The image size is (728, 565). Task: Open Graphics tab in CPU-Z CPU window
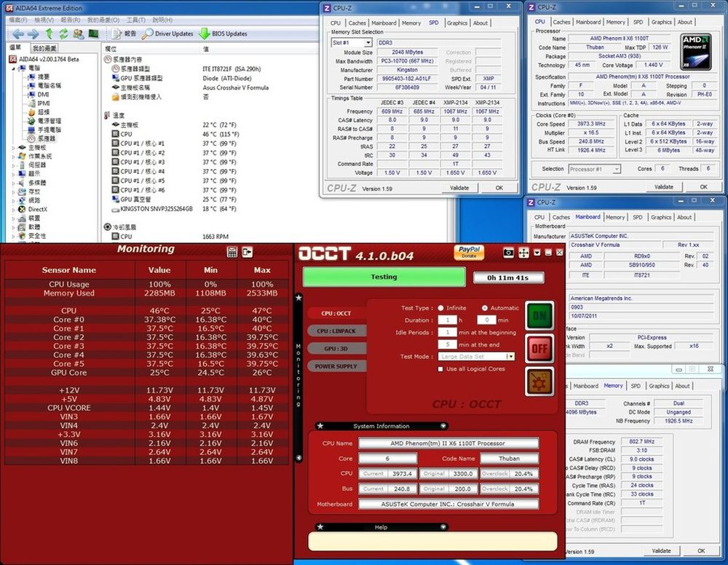point(661,22)
